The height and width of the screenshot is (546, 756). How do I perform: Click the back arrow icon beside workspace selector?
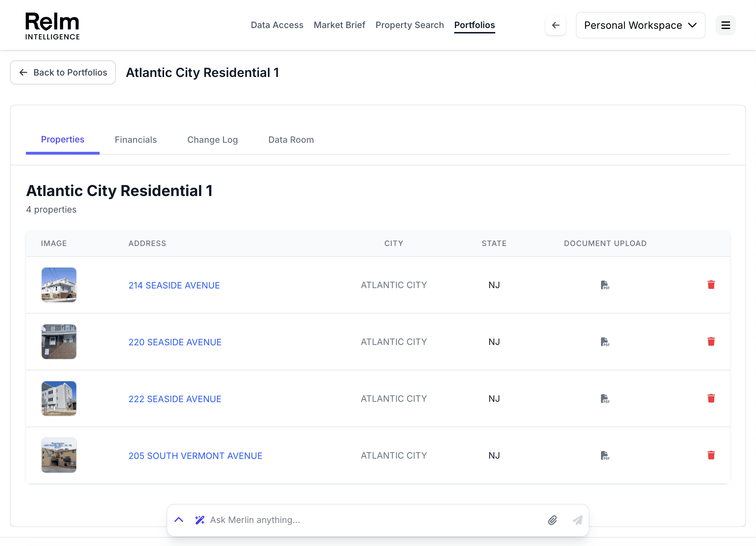tap(555, 25)
